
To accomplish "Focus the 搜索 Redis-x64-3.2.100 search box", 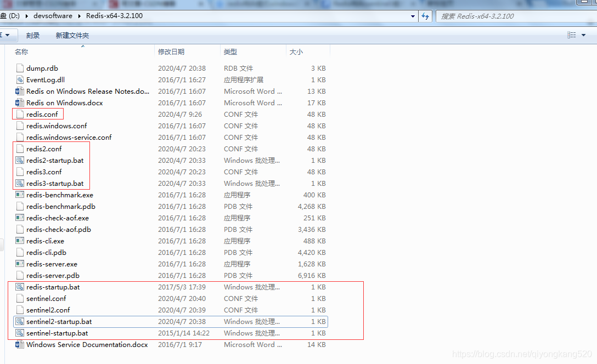I will click(516, 16).
